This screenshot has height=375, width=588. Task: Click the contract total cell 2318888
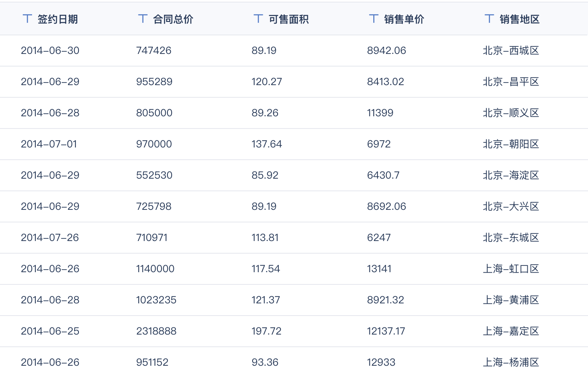point(156,331)
